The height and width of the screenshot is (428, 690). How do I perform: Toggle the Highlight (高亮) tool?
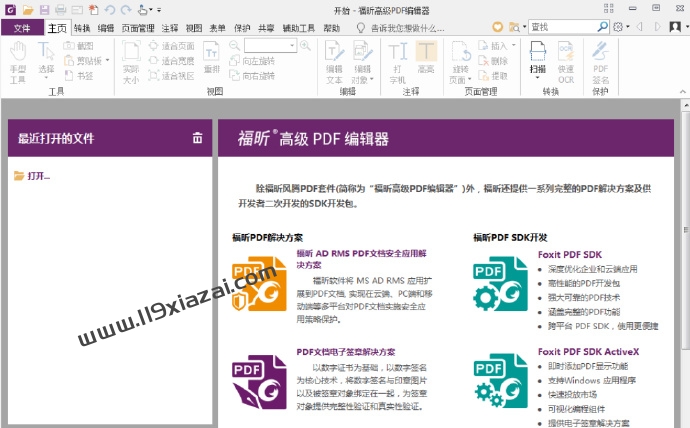tap(426, 58)
